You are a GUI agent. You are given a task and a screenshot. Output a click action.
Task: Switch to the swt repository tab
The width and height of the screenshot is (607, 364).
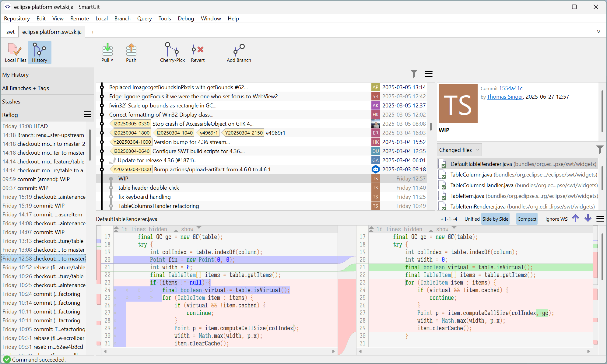[10, 32]
